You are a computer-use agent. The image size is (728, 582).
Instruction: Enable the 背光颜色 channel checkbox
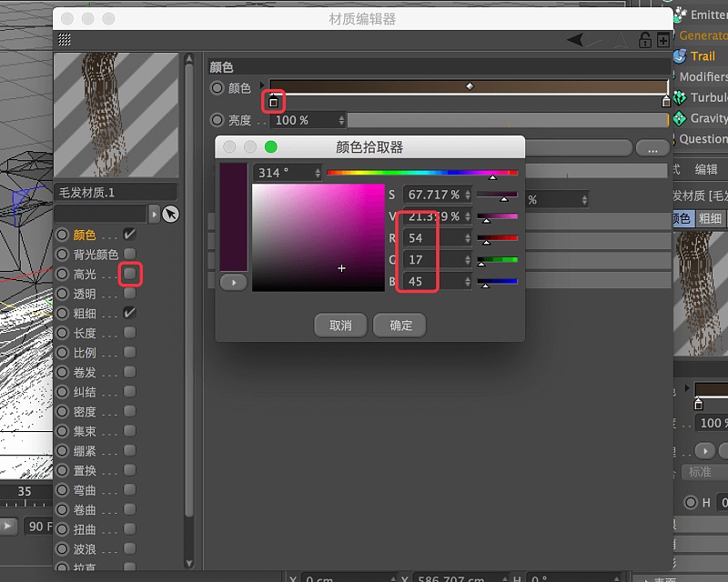pyautogui.click(x=130, y=254)
